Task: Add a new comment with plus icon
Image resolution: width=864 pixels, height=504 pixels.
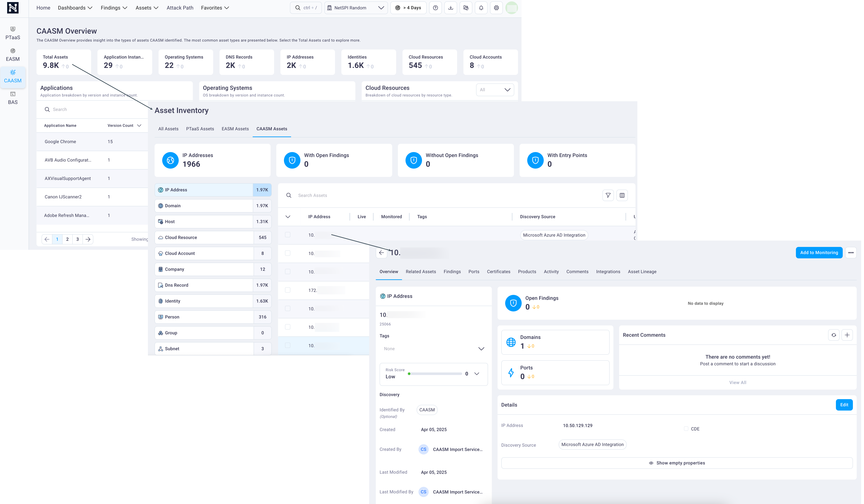Action: click(x=847, y=335)
